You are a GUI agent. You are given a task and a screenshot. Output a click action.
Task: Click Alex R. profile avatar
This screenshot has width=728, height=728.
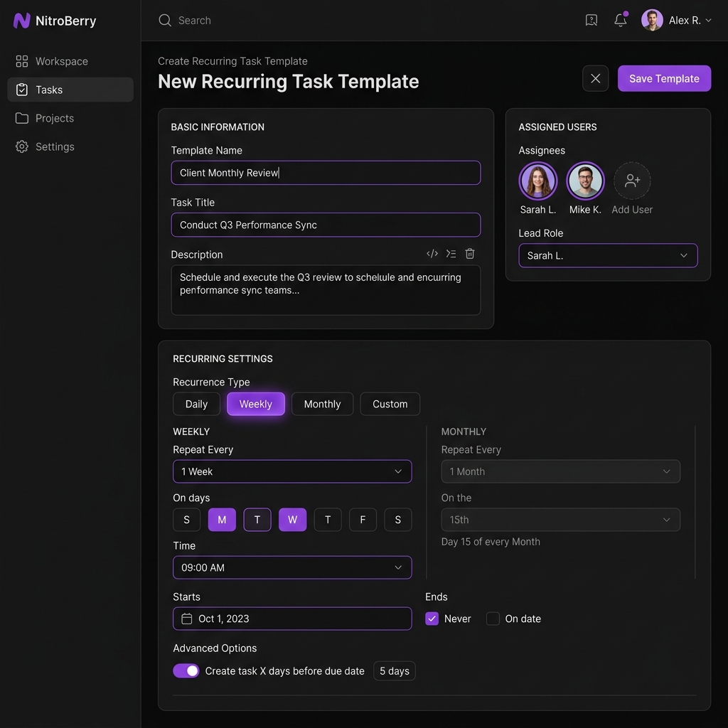coord(652,20)
